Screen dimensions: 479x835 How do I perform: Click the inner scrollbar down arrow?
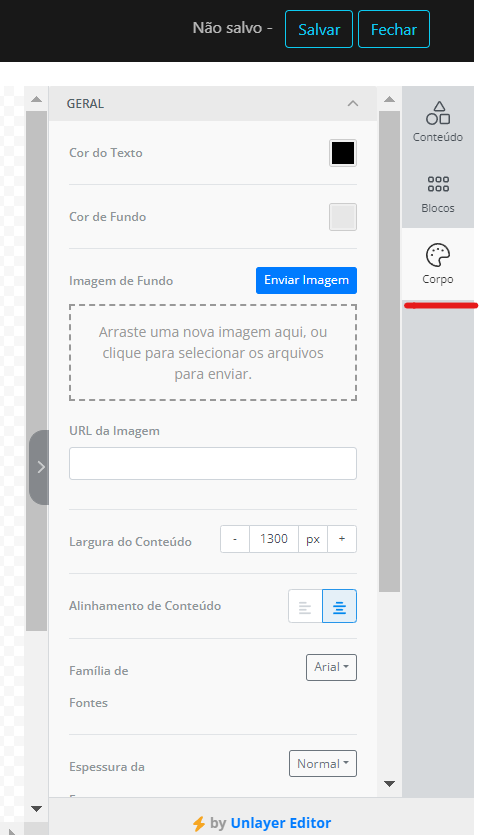pos(389,783)
